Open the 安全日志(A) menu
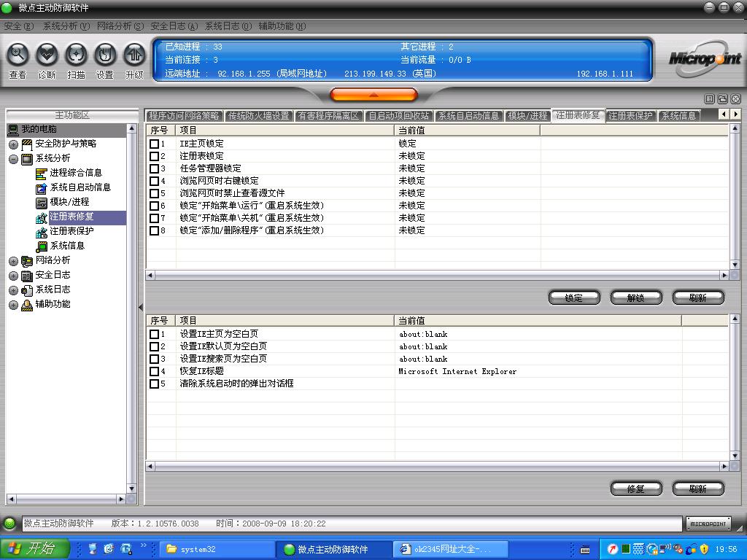 pos(174,26)
